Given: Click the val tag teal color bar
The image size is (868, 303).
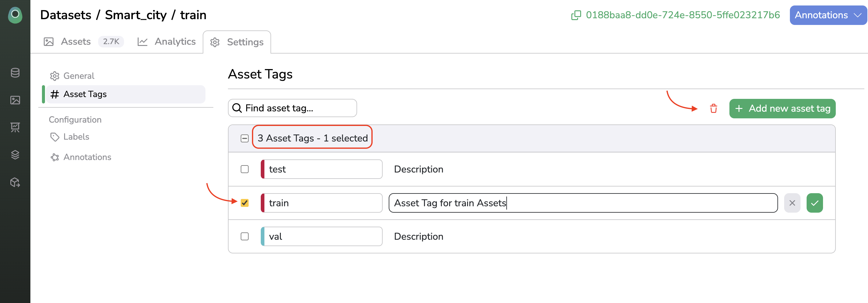Looking at the screenshot, I should pos(263,236).
